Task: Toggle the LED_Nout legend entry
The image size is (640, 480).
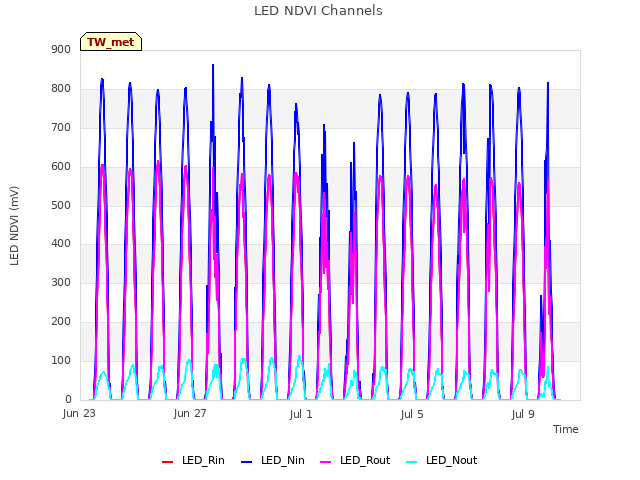Action: 442,460
